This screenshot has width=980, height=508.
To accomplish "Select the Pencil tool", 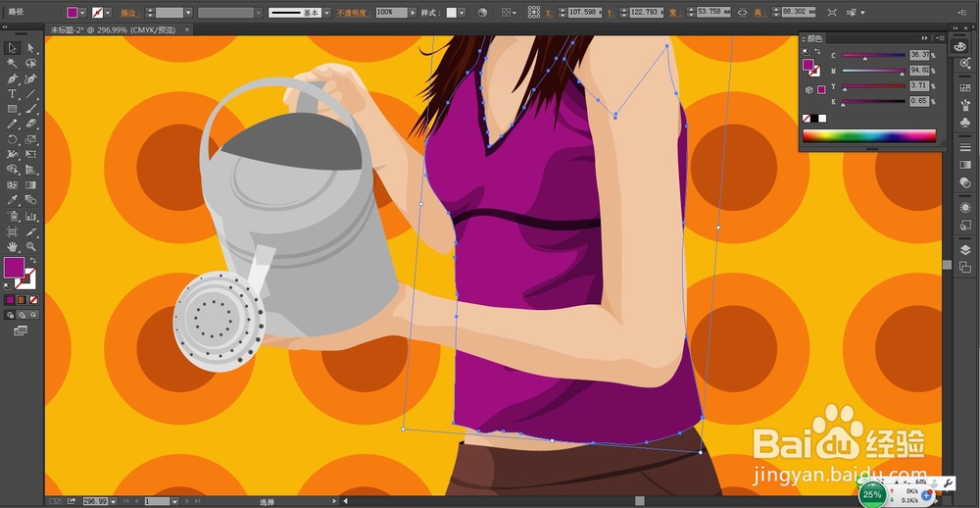I will [x=12, y=124].
